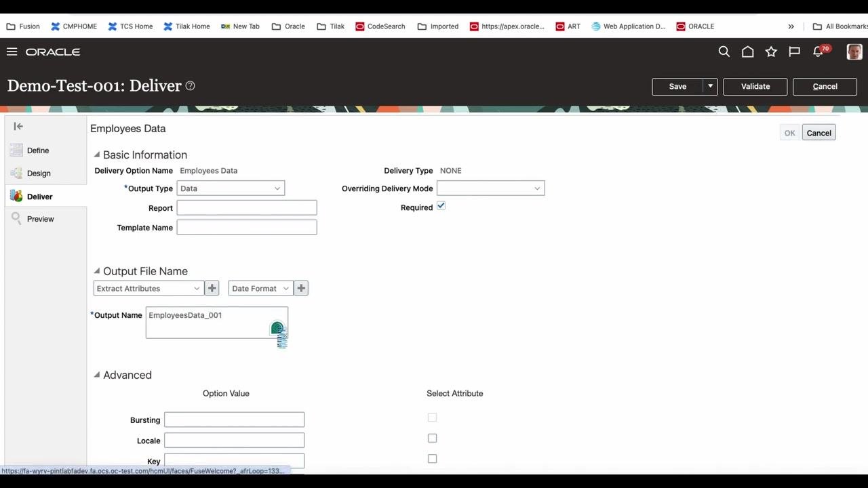Check the Locale Select Attribute checkbox

click(432, 438)
